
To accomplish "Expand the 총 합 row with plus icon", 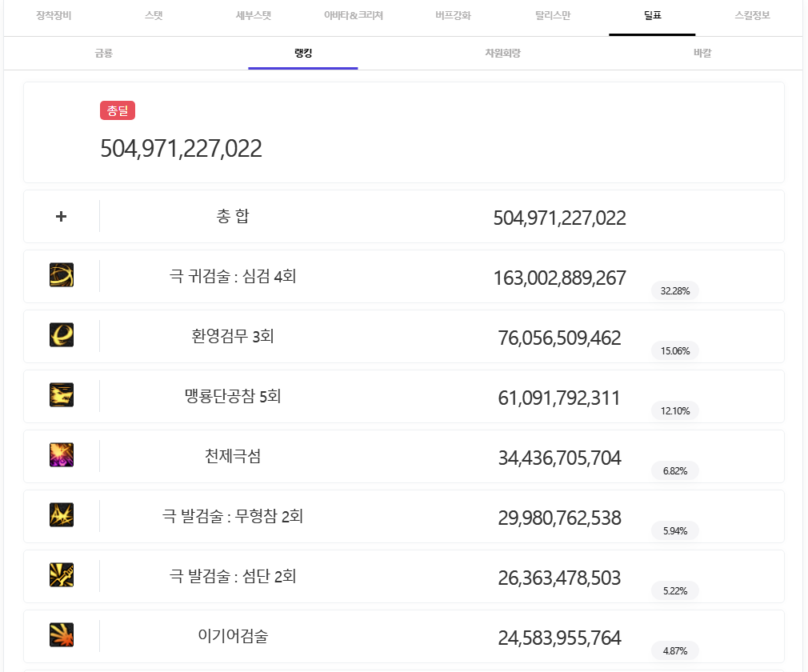I will [62, 216].
